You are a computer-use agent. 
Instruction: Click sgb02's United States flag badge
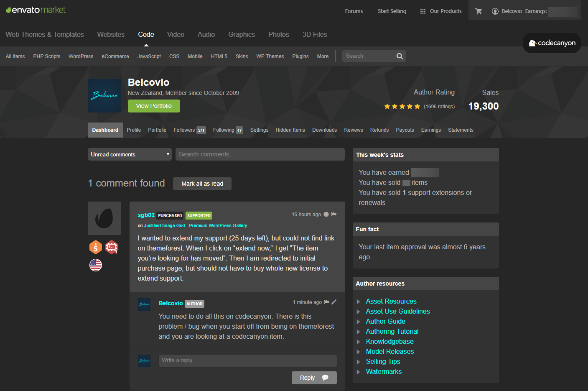[95, 265]
